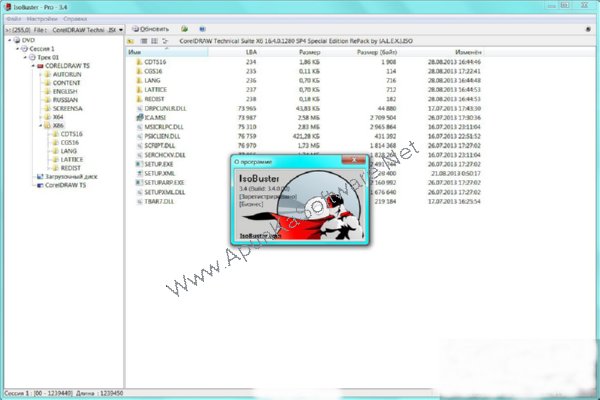Select the MSICRLPC.DLL file name
Viewport: 600px width, 400px height.
click(x=164, y=127)
